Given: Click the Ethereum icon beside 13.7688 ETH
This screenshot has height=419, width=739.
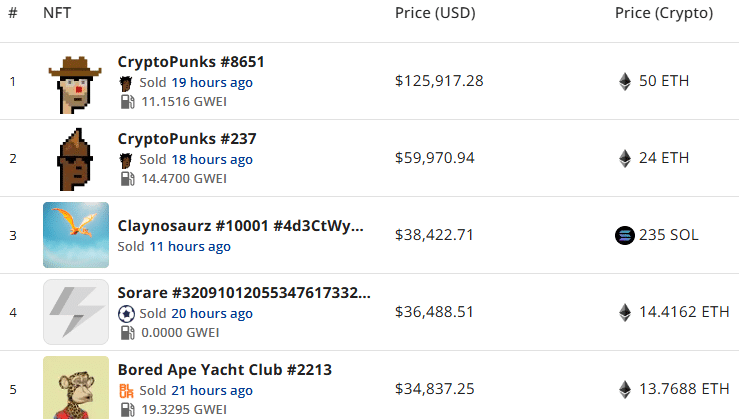Looking at the screenshot, I should [x=625, y=388].
